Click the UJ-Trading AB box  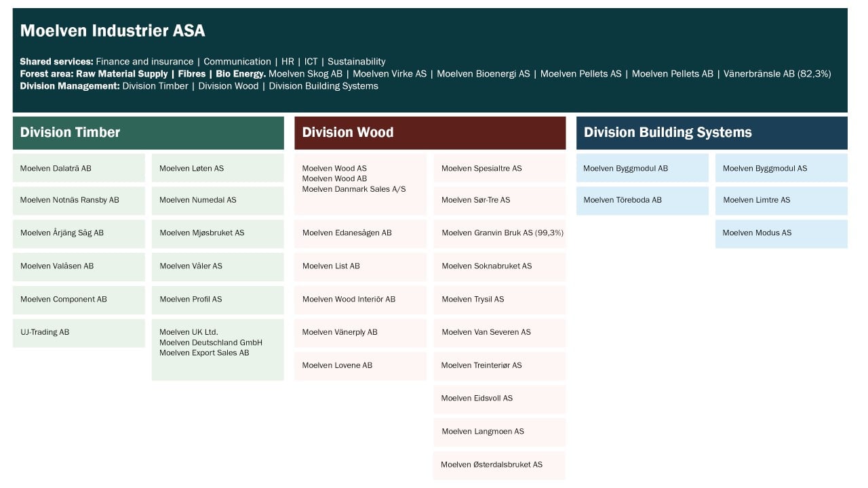[x=79, y=333]
